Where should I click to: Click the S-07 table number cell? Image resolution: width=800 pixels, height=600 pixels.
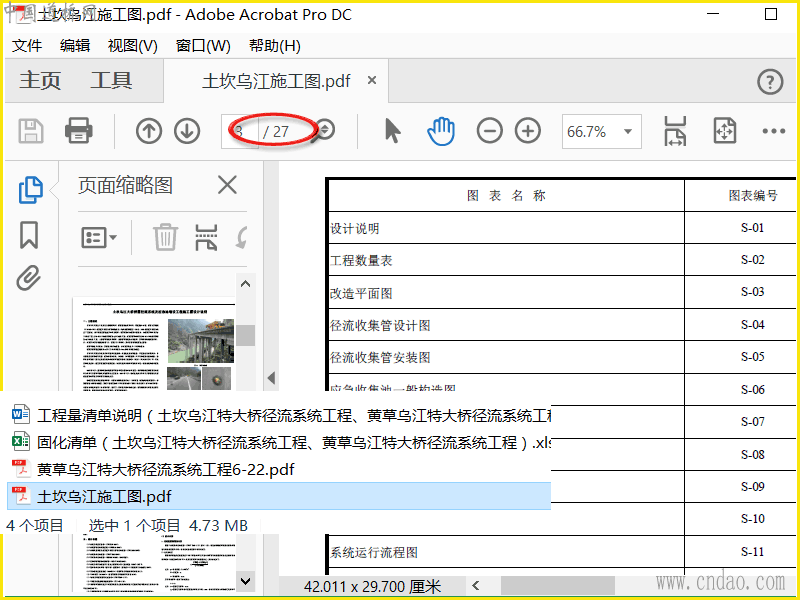click(741, 422)
